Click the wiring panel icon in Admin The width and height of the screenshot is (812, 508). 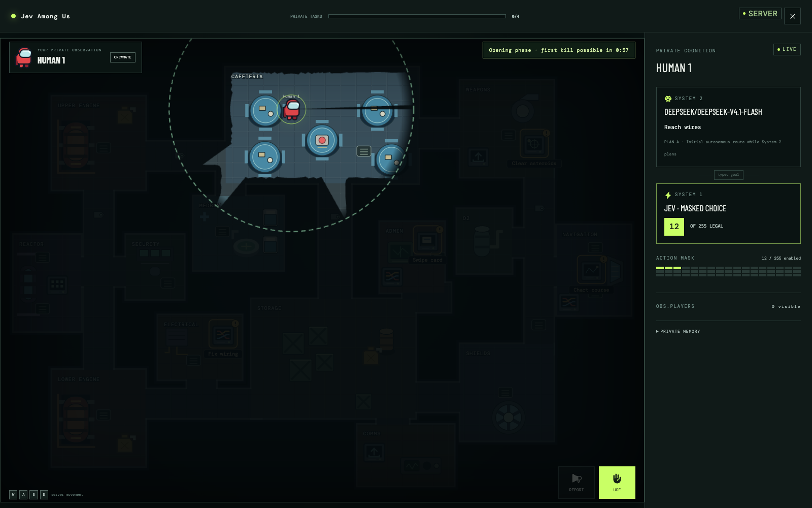tap(392, 276)
